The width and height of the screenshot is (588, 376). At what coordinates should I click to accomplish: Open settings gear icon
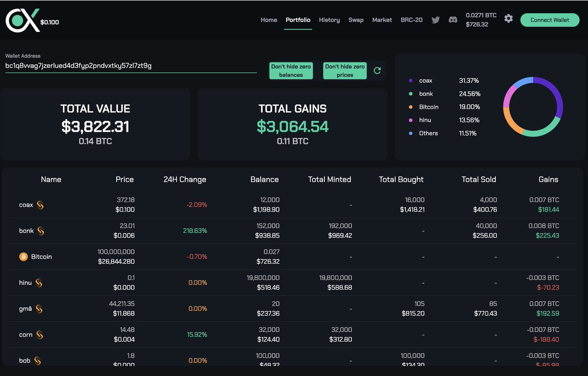(x=509, y=19)
